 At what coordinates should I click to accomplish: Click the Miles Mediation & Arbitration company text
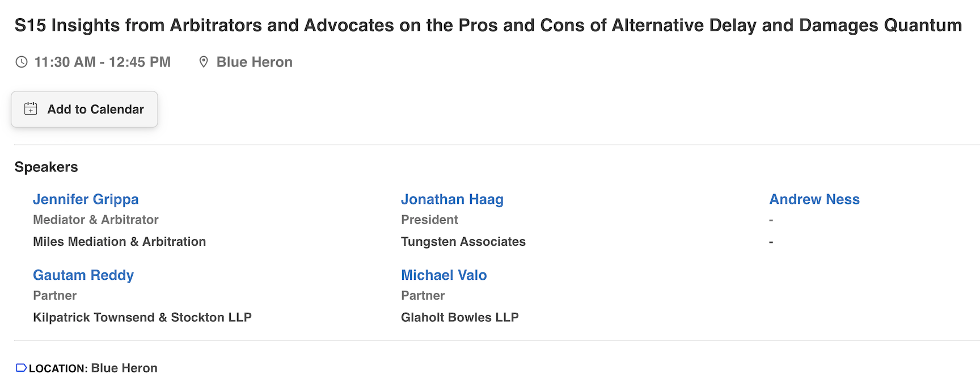coord(119,242)
